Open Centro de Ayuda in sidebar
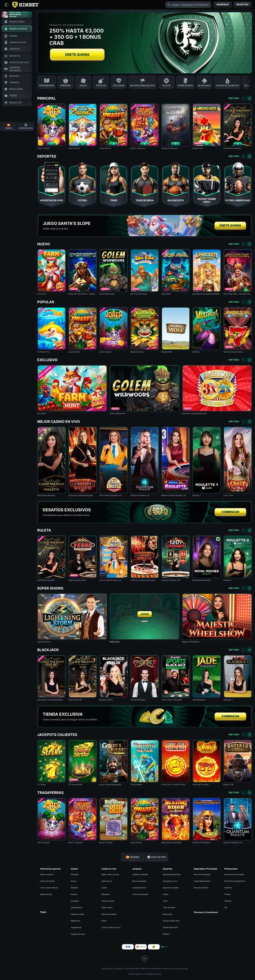This screenshot has height=980, width=255. (x=25, y=126)
